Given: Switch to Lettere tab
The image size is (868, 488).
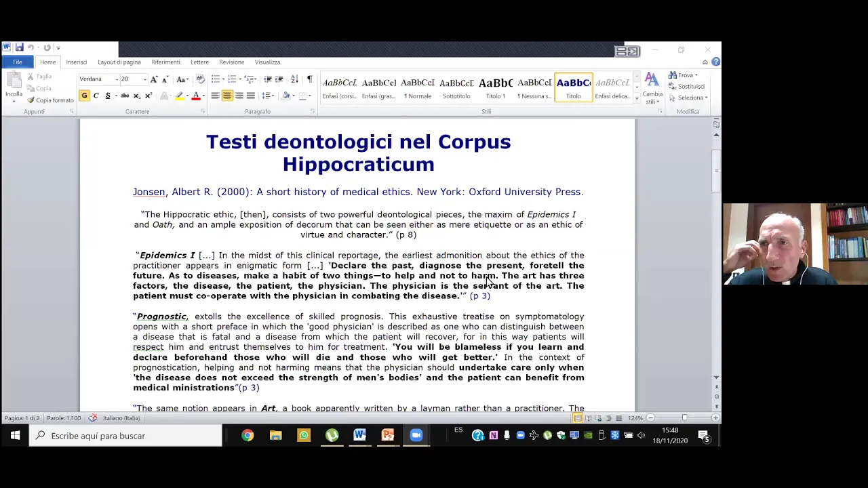Looking at the screenshot, I should point(199,62).
